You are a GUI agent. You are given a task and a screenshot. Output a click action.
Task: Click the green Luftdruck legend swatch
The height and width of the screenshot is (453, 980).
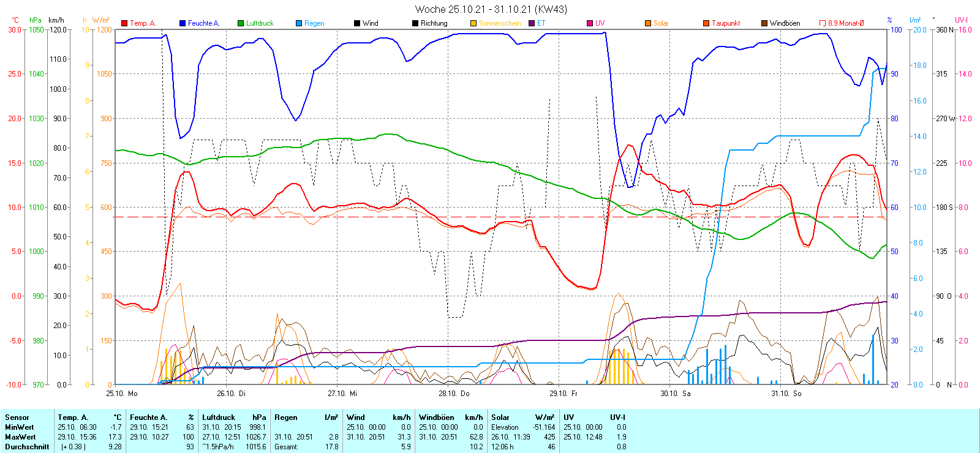(241, 23)
